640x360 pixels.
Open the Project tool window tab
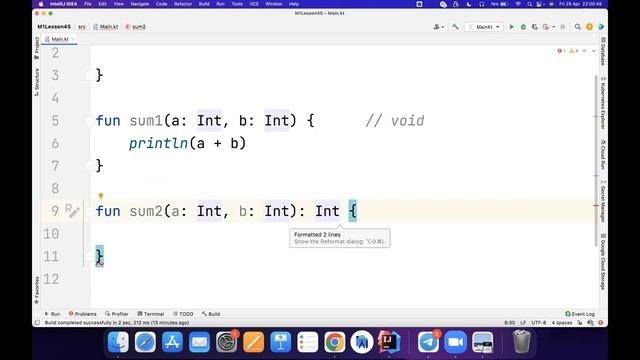(x=37, y=48)
